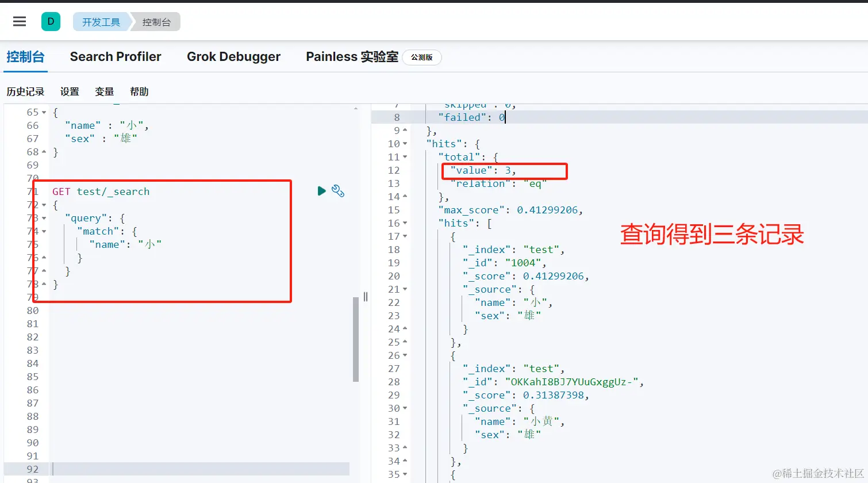This screenshot has height=483, width=868.
Task: Collapse the query fold at line 73
Action: coord(44,218)
